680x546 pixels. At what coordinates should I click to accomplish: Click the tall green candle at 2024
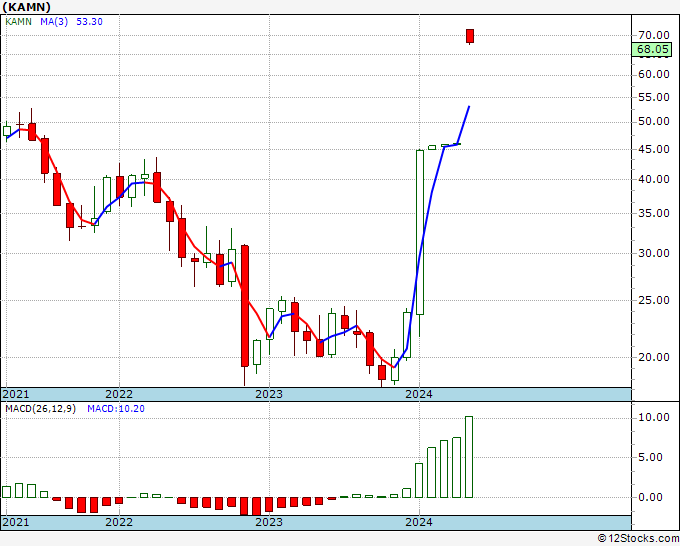click(420, 232)
